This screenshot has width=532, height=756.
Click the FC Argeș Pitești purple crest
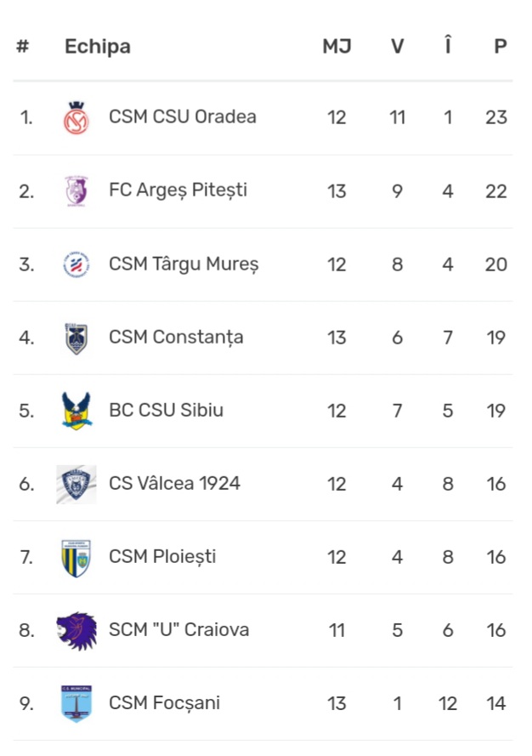[76, 191]
